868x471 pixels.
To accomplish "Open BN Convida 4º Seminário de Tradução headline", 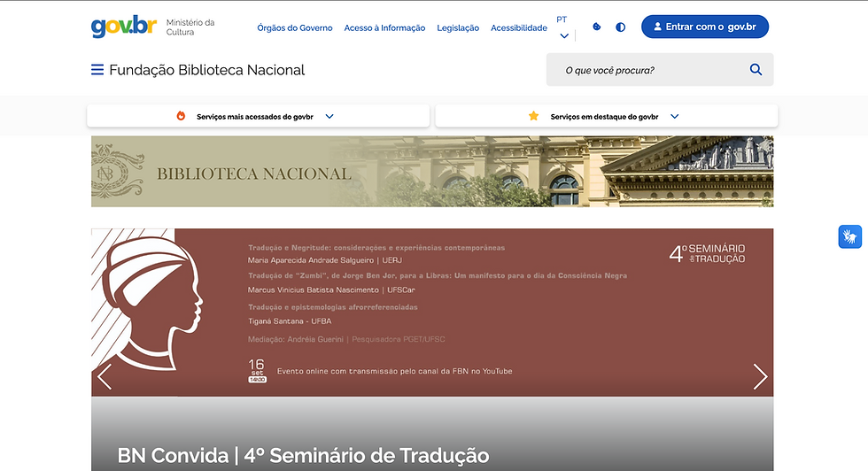I will tap(303, 455).
